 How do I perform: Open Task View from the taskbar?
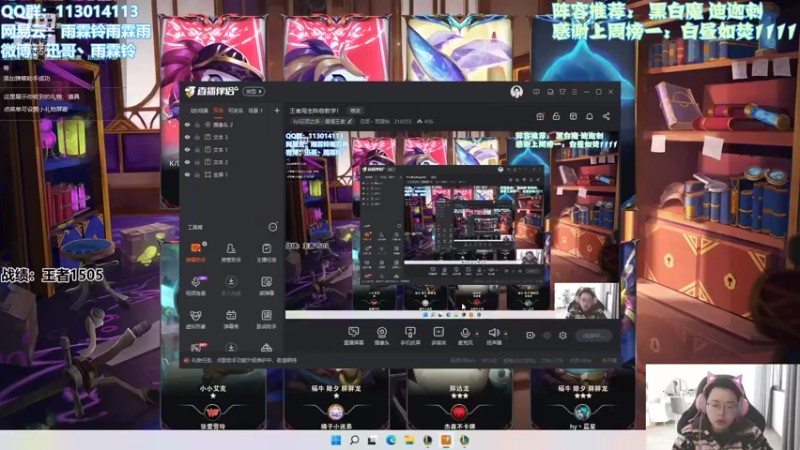[x=372, y=440]
